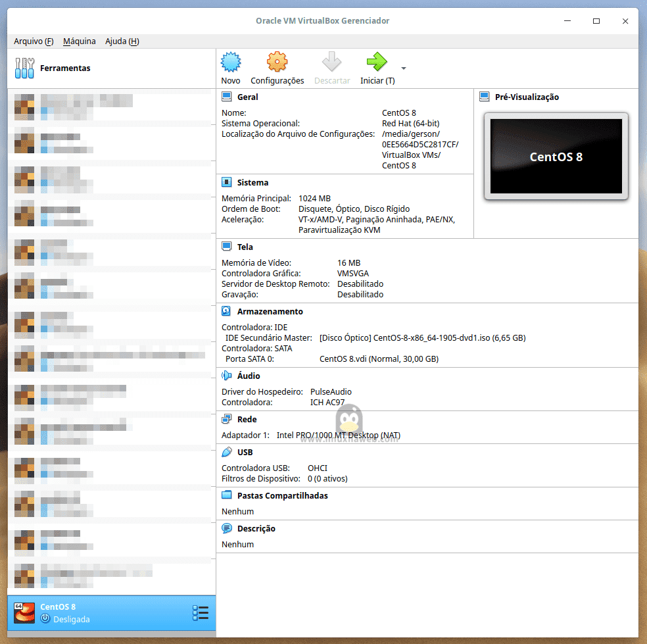Click the Descartar down-arrow icon
The height and width of the screenshot is (644, 647).
(x=332, y=62)
